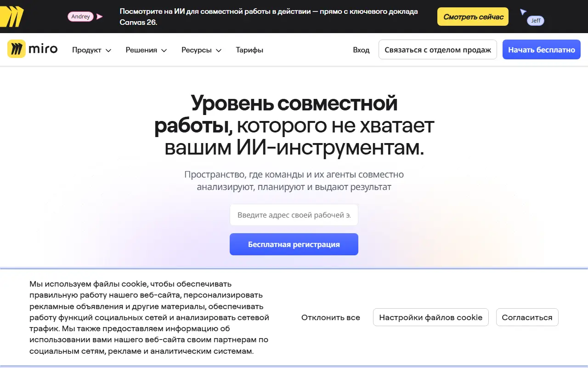Click Связаться с отделом продаж button
Screen dimensions: 588x368
point(438,50)
